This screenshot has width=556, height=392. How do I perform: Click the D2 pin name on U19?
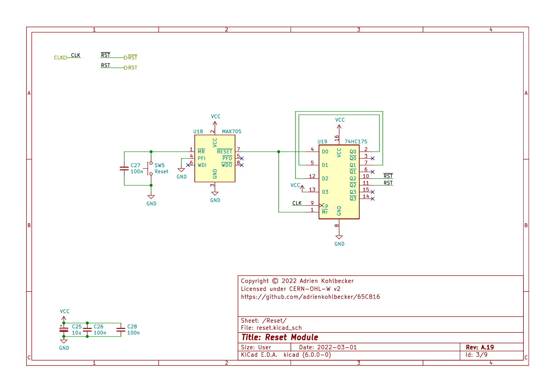325,179
